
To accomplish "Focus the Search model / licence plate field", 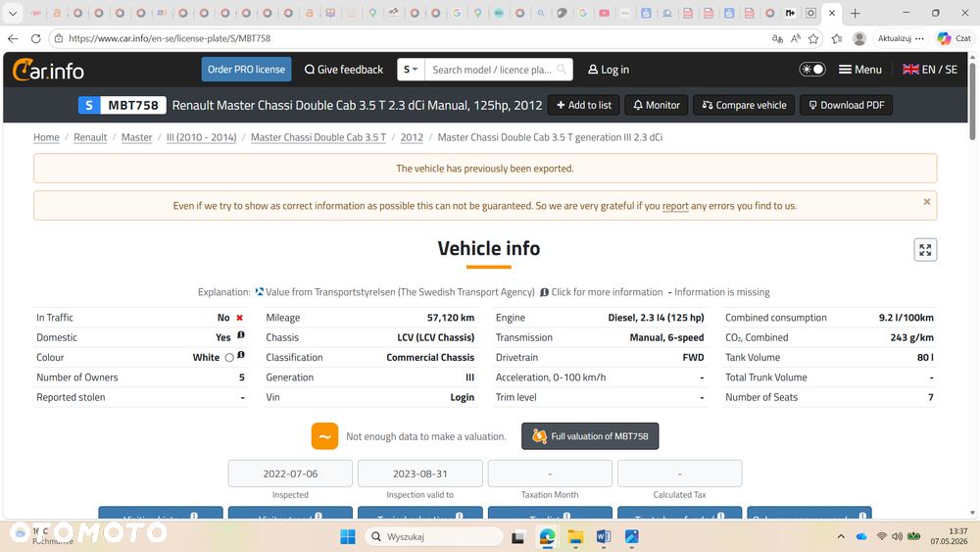I will pos(491,70).
